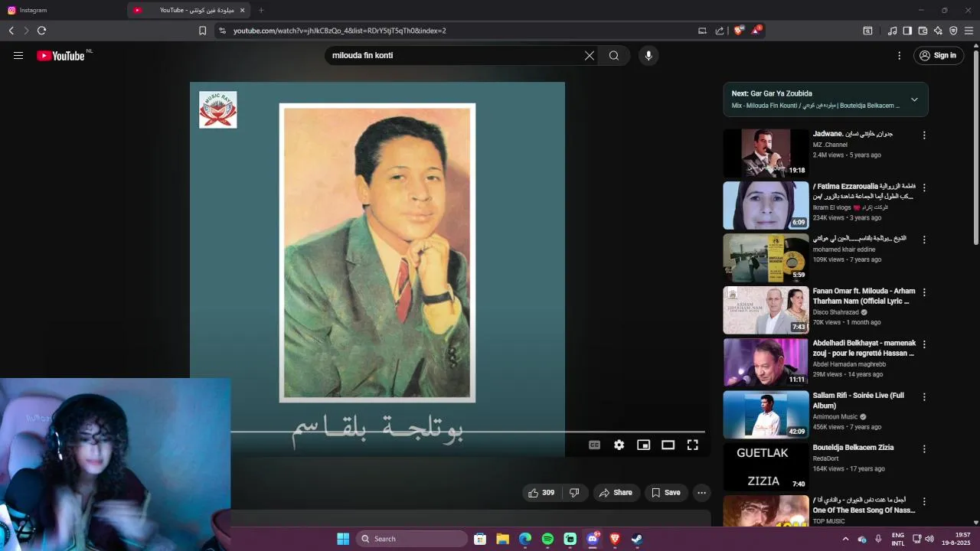
Task: Select the YouTube video tab
Action: 188,10
